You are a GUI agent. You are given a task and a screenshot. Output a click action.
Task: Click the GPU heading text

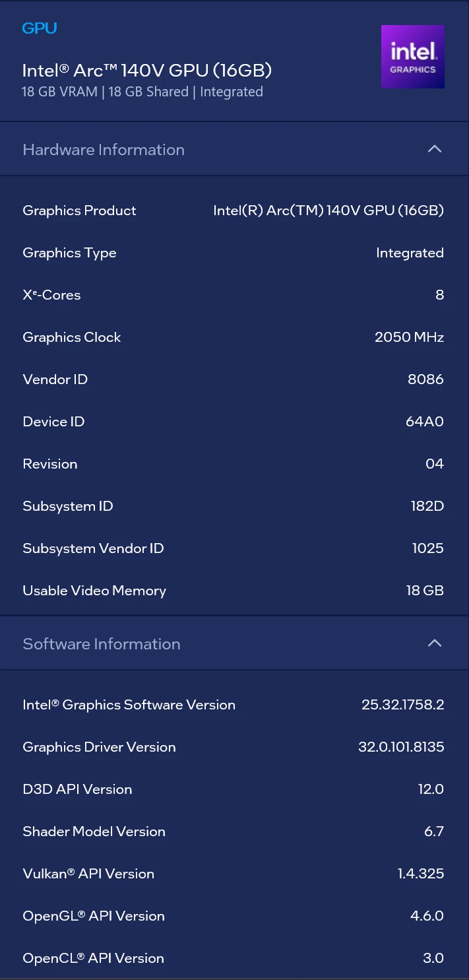40,28
